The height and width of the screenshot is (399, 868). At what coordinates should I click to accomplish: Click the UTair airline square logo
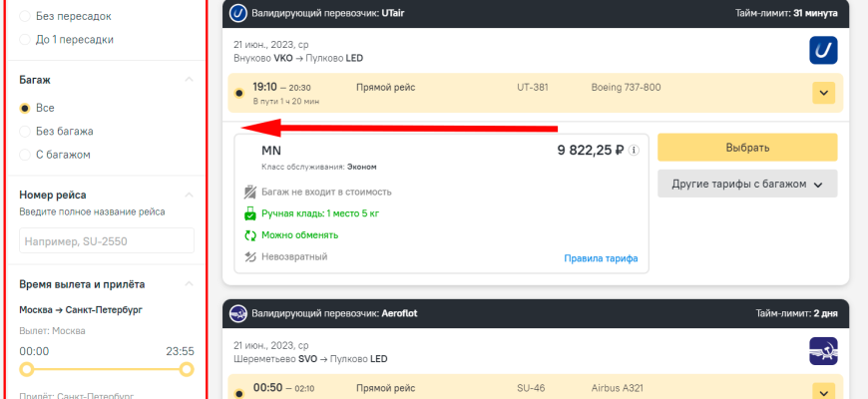[x=823, y=51]
